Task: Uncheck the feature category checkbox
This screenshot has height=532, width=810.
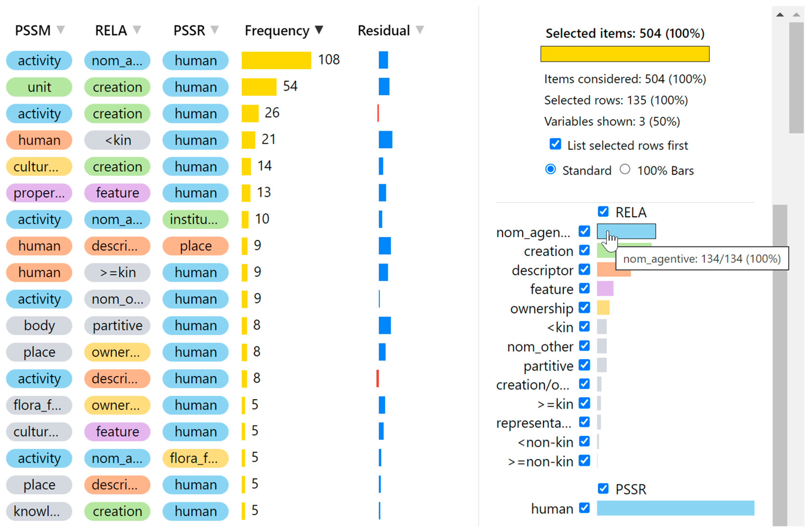Action: click(x=584, y=288)
